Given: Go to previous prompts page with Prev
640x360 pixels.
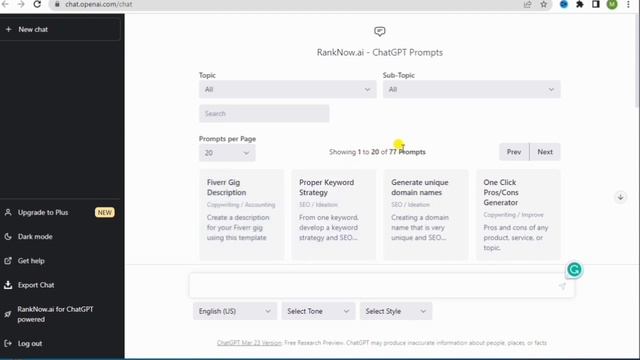Looking at the screenshot, I should click(514, 152).
